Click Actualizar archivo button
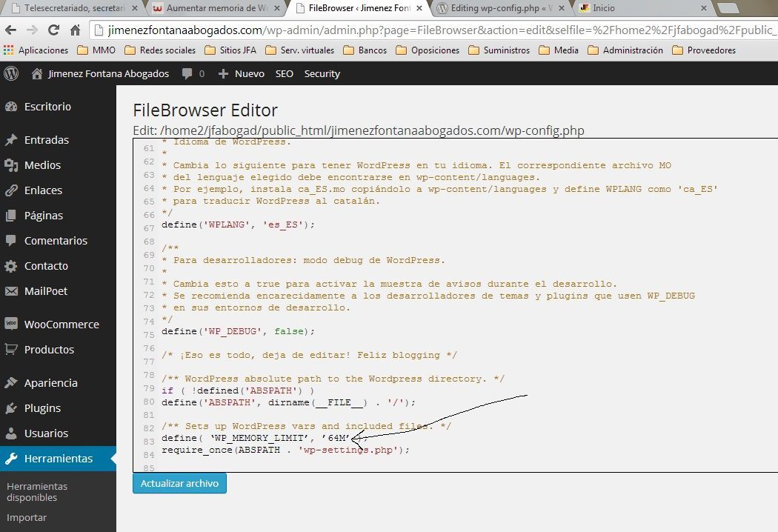The image size is (778, 532). (179, 483)
